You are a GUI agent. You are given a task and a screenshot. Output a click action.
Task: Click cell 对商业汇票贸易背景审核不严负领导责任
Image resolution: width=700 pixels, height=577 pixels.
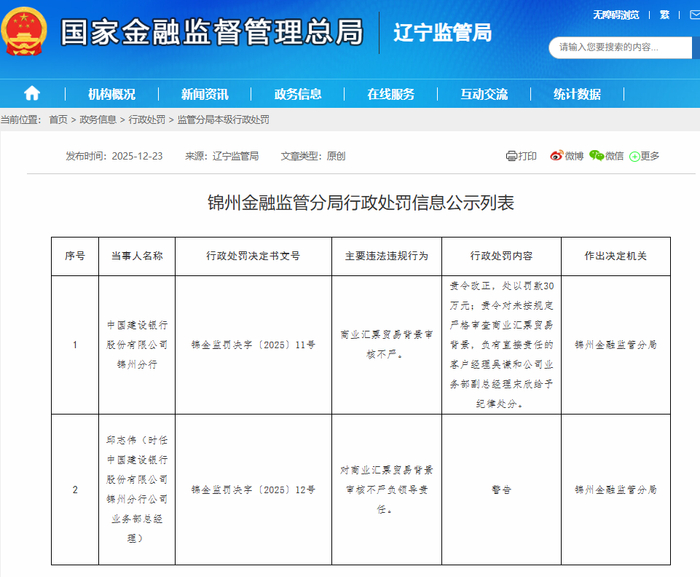[387, 490]
